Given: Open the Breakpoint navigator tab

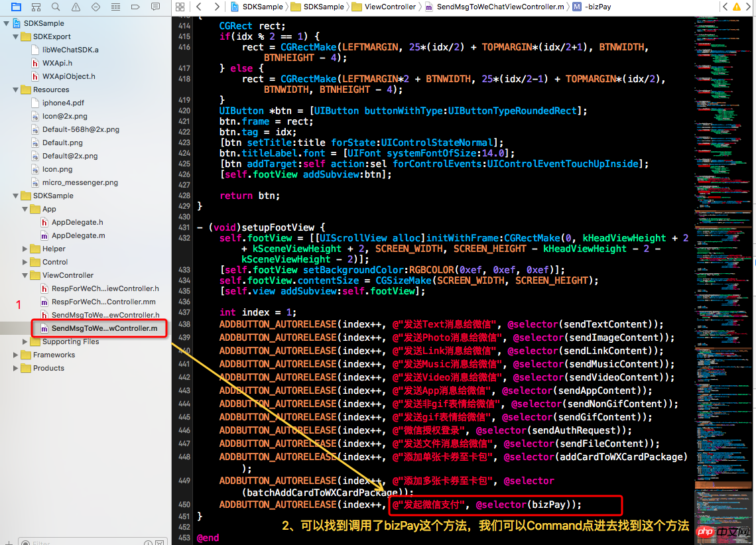Looking at the screenshot, I should pyautogui.click(x=135, y=7).
